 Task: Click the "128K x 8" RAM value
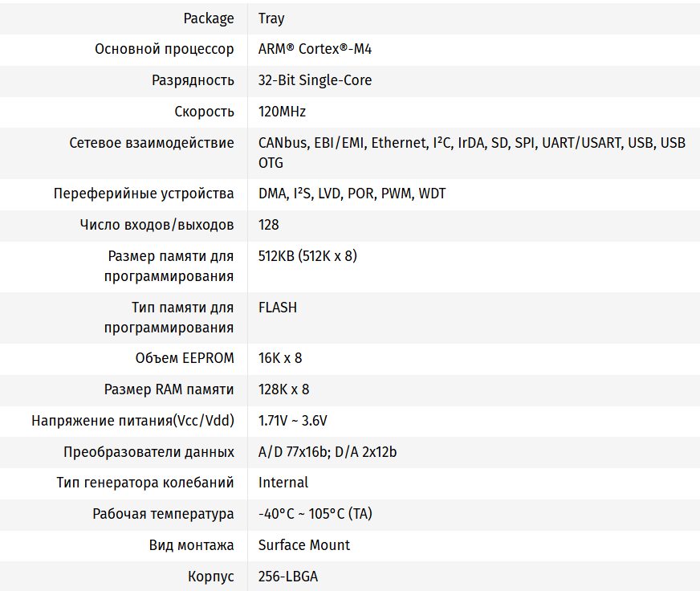coord(283,389)
